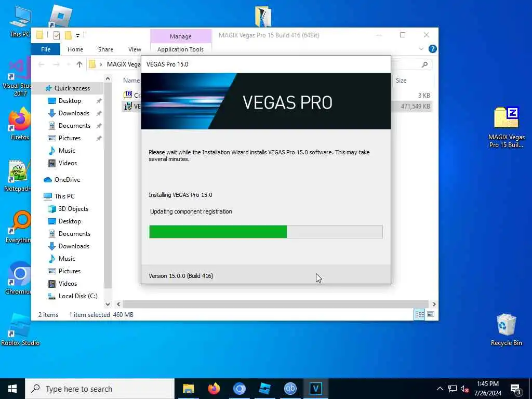This screenshot has height=399, width=532.
Task: Click the qBittorrent taskbar icon
Action: tap(290, 389)
